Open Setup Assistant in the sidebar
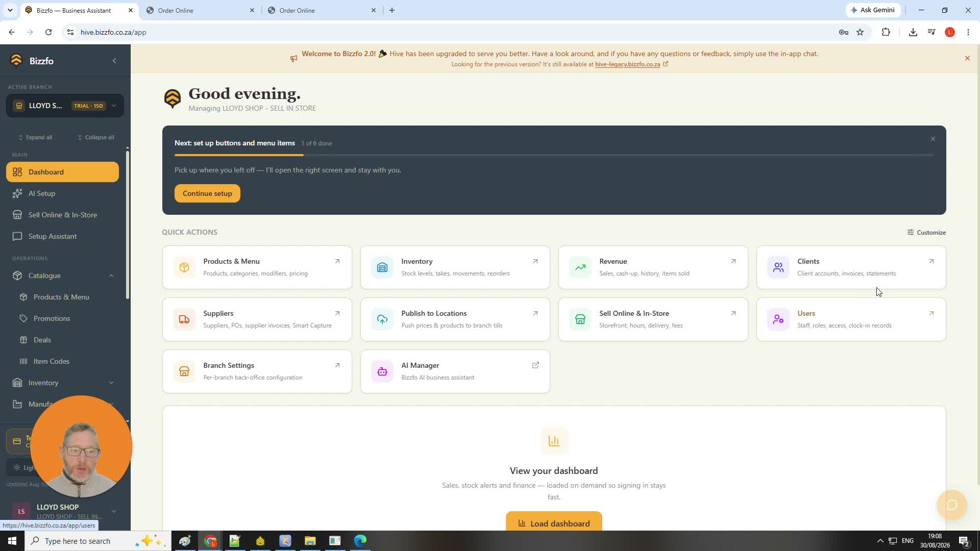The image size is (980, 551). (x=62, y=236)
